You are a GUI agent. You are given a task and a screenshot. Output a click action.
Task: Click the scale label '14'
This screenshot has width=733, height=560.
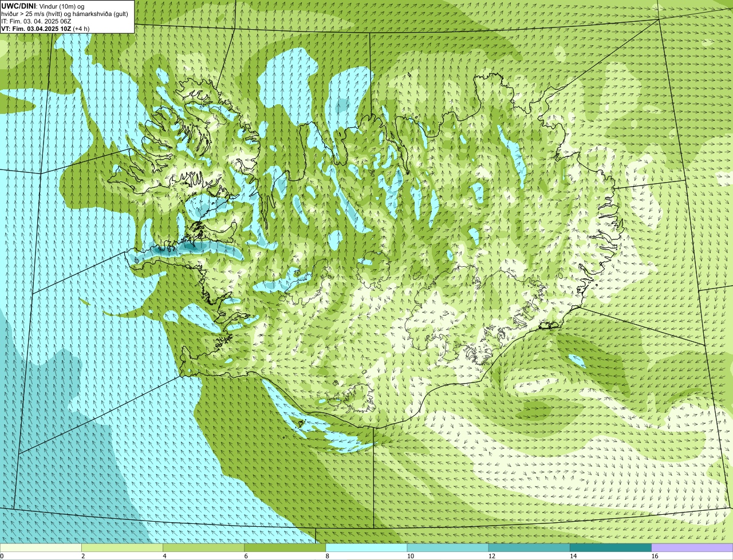click(x=573, y=556)
